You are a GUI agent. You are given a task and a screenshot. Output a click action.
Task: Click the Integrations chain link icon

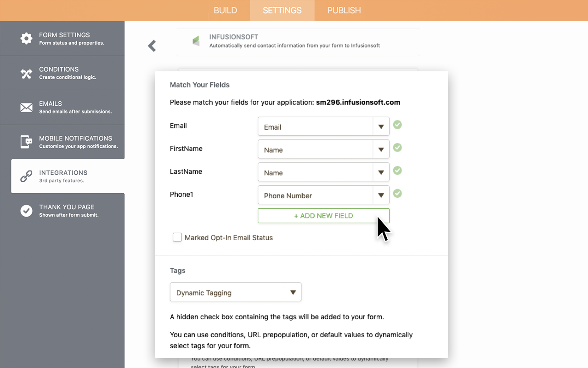[27, 176]
